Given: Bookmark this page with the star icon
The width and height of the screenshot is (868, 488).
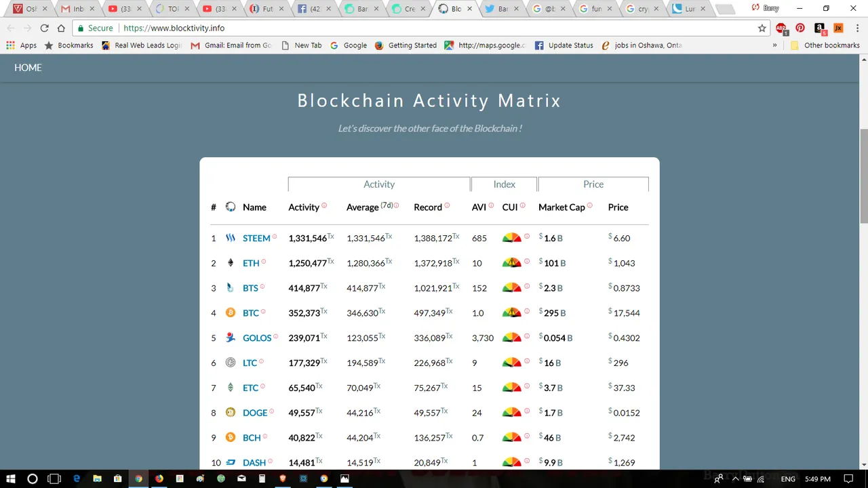Looking at the screenshot, I should 762,28.
